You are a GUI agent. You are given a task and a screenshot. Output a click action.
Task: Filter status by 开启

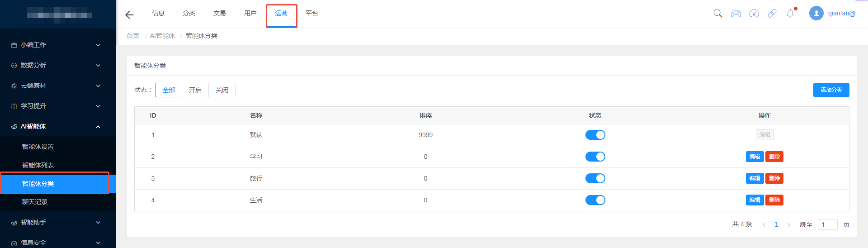[x=195, y=90]
